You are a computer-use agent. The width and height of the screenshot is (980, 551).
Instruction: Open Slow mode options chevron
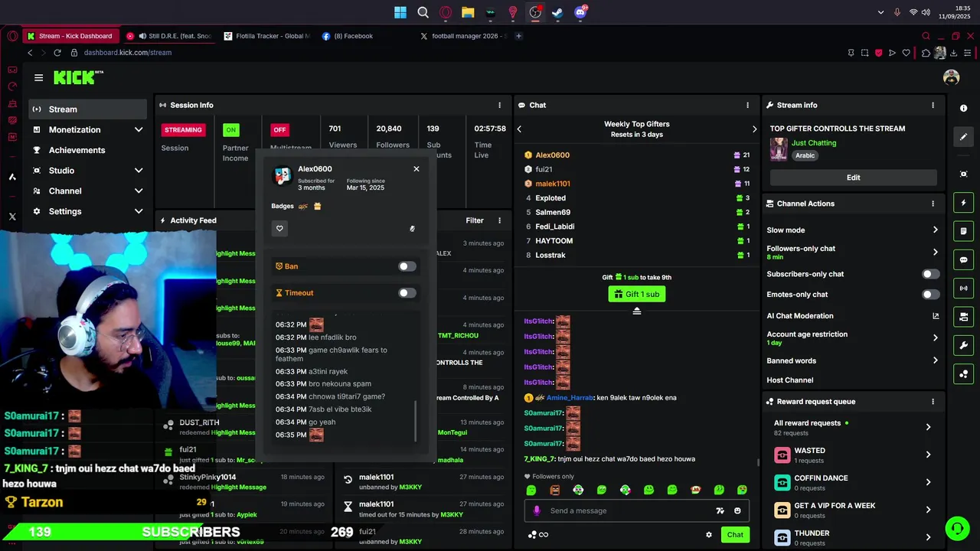[935, 230]
